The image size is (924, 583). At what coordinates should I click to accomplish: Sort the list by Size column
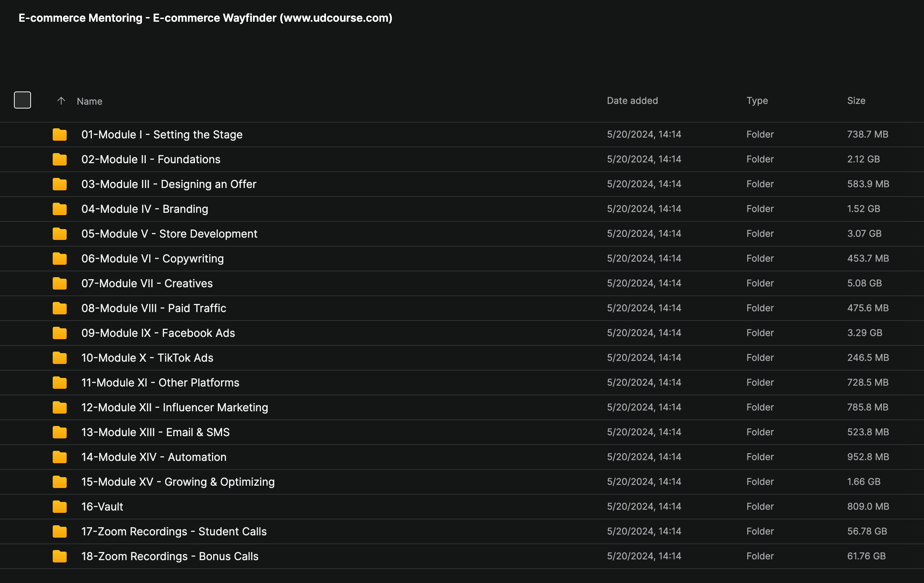(856, 101)
